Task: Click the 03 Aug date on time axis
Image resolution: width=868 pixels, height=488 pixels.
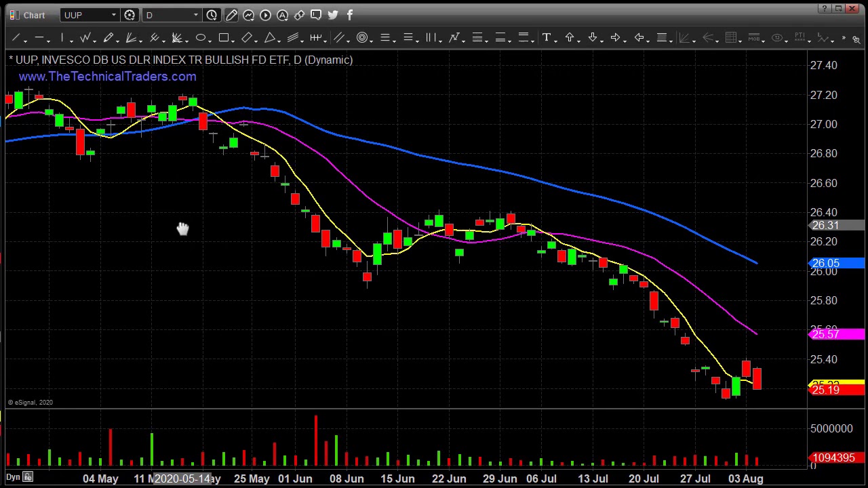Action: click(x=746, y=479)
